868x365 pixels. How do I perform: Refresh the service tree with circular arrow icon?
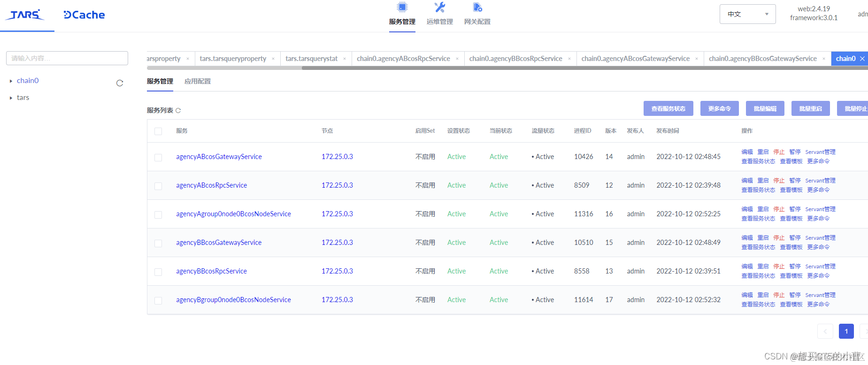[x=120, y=83]
